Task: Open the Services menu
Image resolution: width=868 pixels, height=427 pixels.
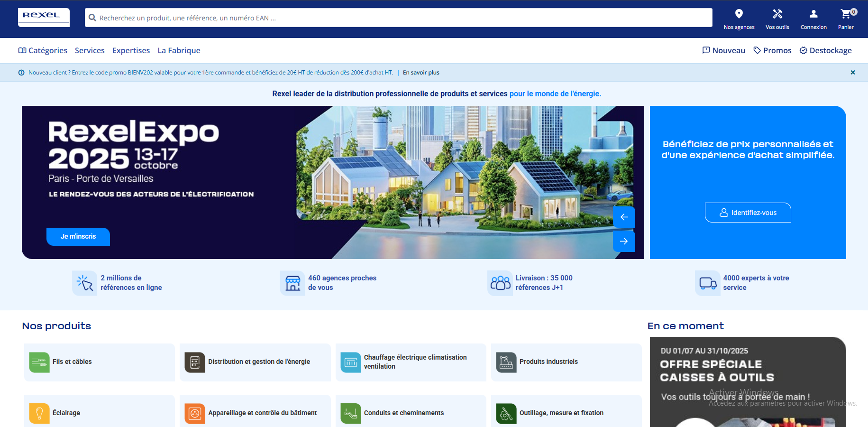Action: tap(90, 50)
